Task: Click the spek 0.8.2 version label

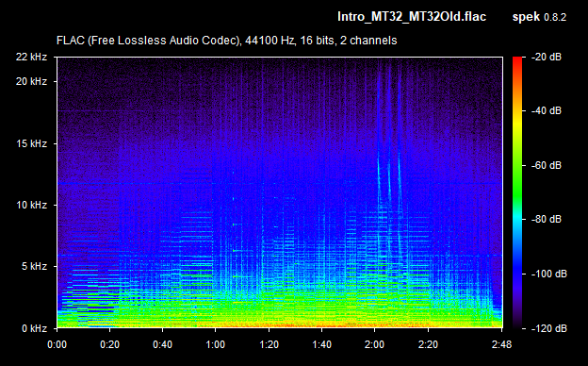Action: click(539, 17)
